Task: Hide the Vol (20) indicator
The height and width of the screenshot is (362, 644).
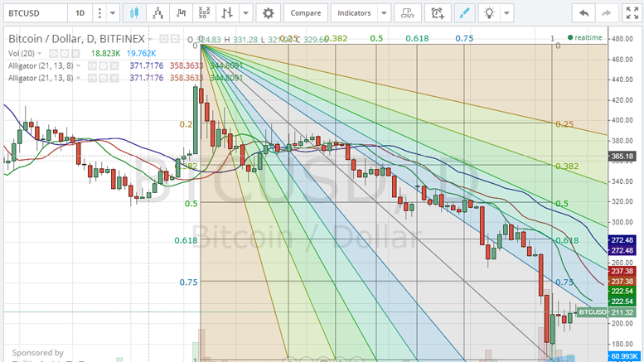Action: (54, 53)
